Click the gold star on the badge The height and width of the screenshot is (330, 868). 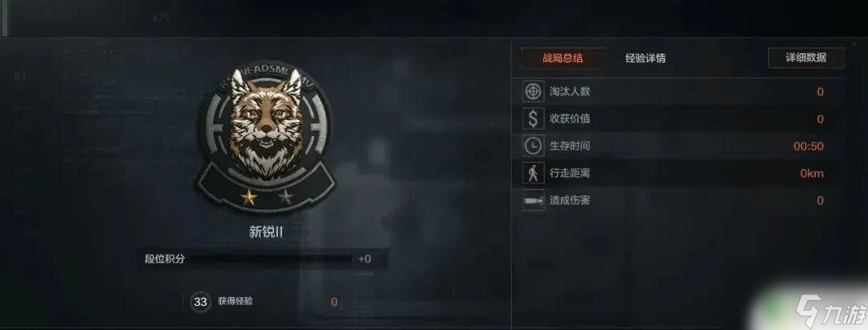(x=248, y=196)
